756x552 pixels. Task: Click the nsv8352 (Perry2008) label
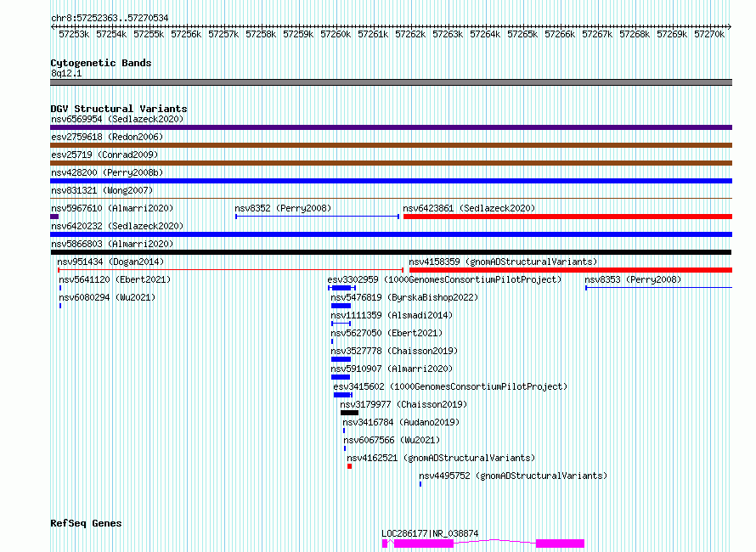click(283, 208)
